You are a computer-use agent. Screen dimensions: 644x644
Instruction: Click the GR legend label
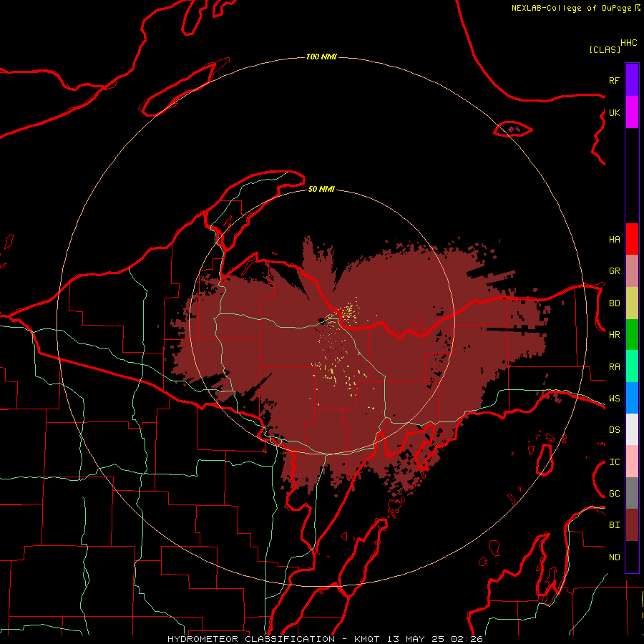615,271
